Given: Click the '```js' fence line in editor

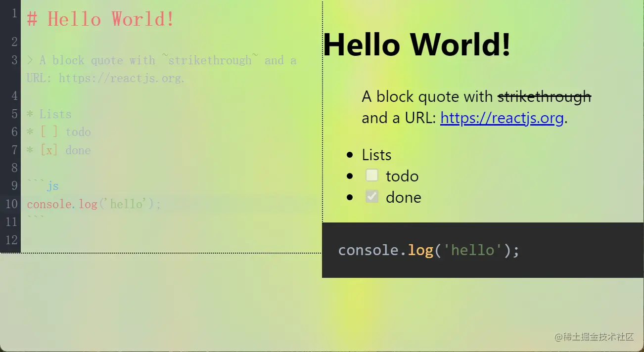Looking at the screenshot, I should point(43,186).
